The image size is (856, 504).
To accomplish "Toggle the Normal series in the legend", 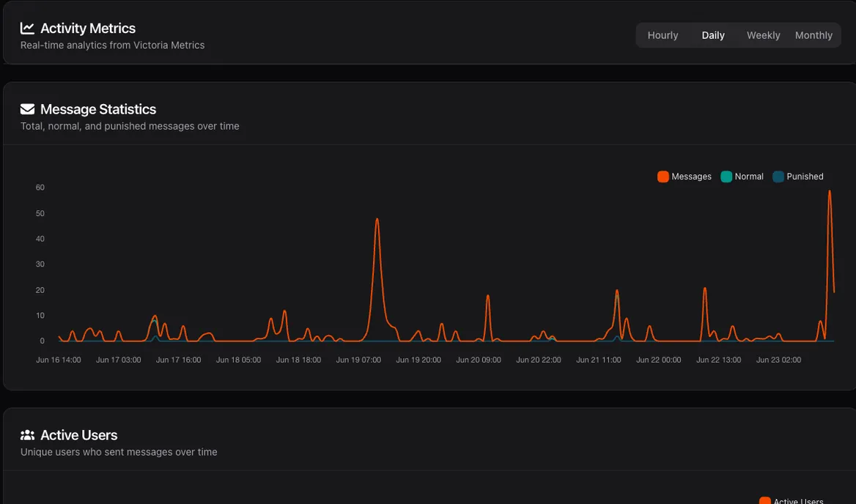I will click(x=742, y=177).
